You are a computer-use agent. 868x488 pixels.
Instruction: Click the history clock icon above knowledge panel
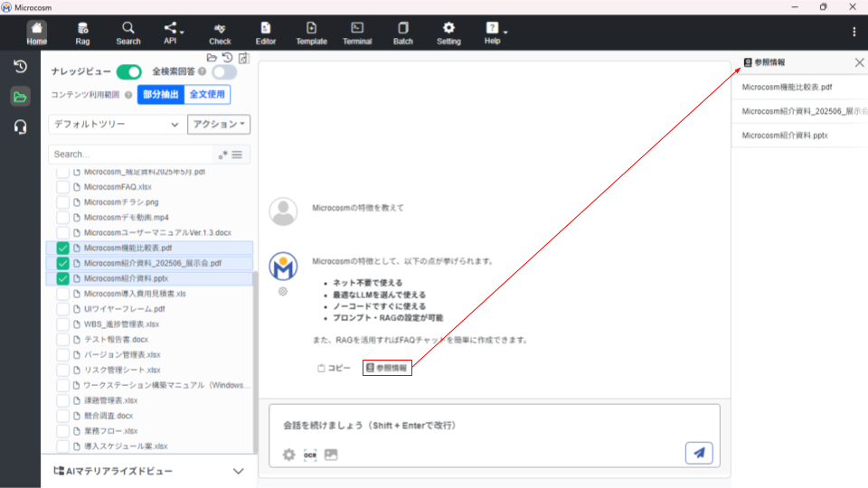click(x=228, y=58)
